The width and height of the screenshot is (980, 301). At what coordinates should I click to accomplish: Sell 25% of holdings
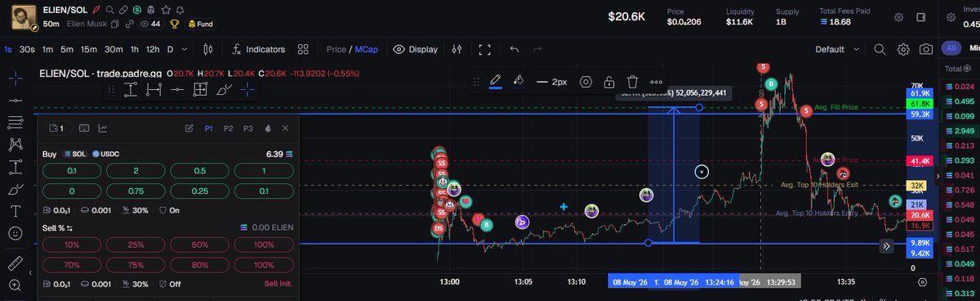click(x=136, y=245)
